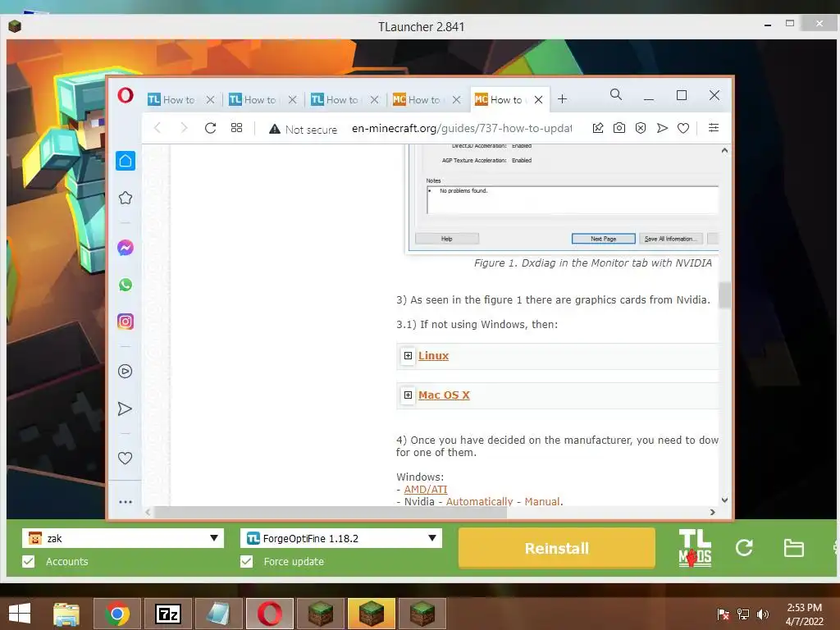Refresh versions in TLauncher
This screenshot has height=630, width=840.
pos(744,547)
